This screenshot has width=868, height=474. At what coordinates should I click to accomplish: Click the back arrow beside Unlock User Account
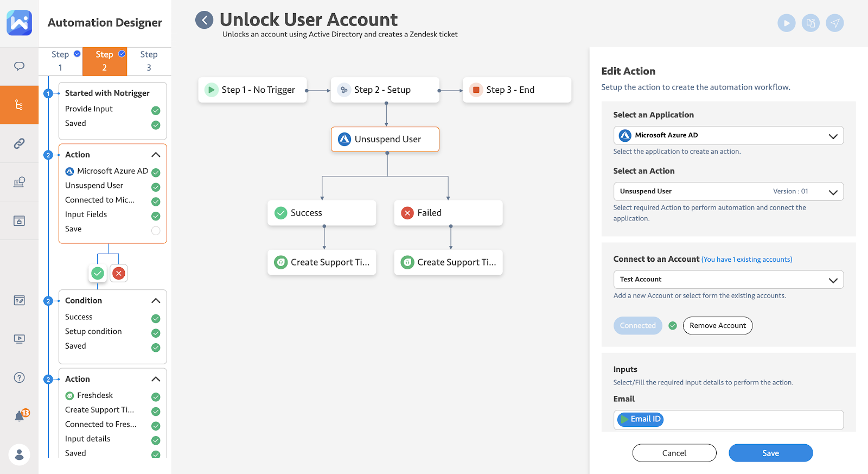point(204,21)
